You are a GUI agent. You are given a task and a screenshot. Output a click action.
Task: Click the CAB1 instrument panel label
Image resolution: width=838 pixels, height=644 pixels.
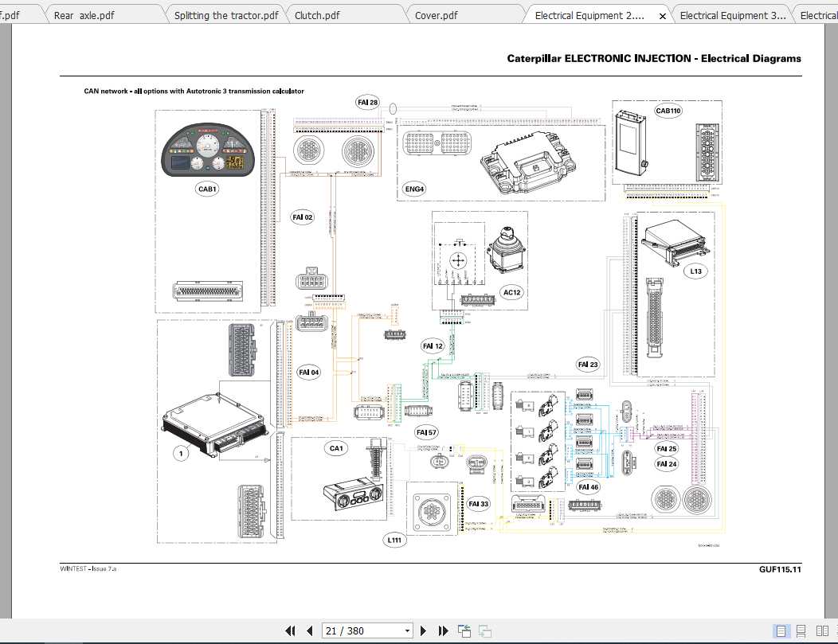tap(207, 189)
